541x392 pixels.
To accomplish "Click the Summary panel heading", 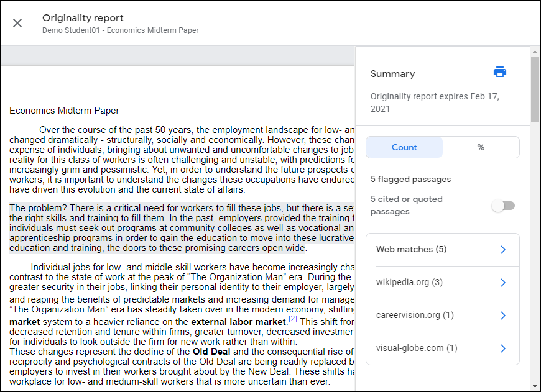I will tap(392, 73).
